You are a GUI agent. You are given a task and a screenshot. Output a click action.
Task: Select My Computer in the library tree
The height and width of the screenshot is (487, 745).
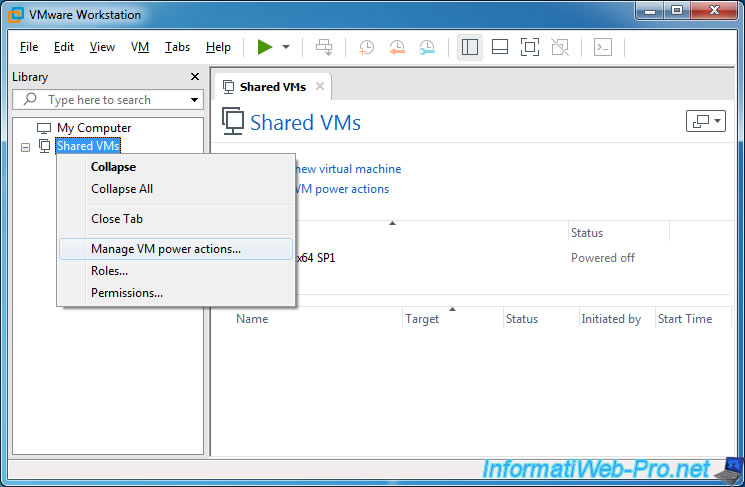pyautogui.click(x=94, y=128)
